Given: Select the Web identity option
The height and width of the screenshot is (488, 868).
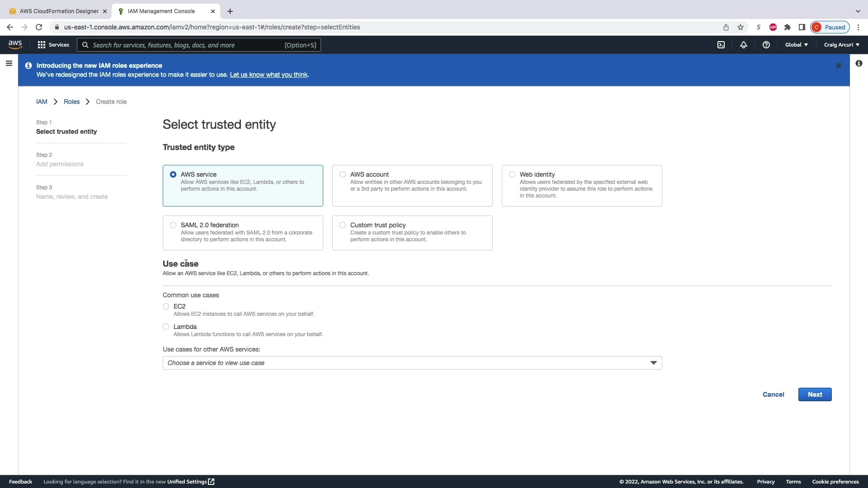Looking at the screenshot, I should (512, 174).
